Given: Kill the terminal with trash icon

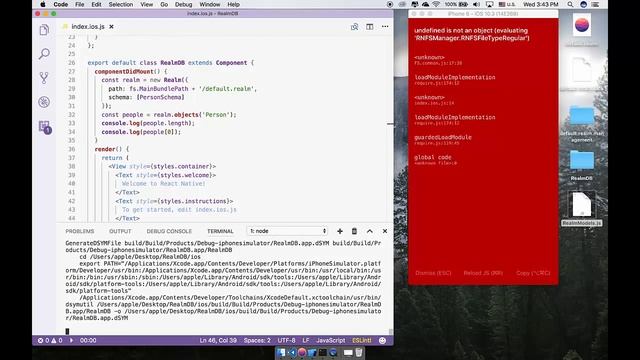Looking at the screenshot, I should [x=354, y=231].
